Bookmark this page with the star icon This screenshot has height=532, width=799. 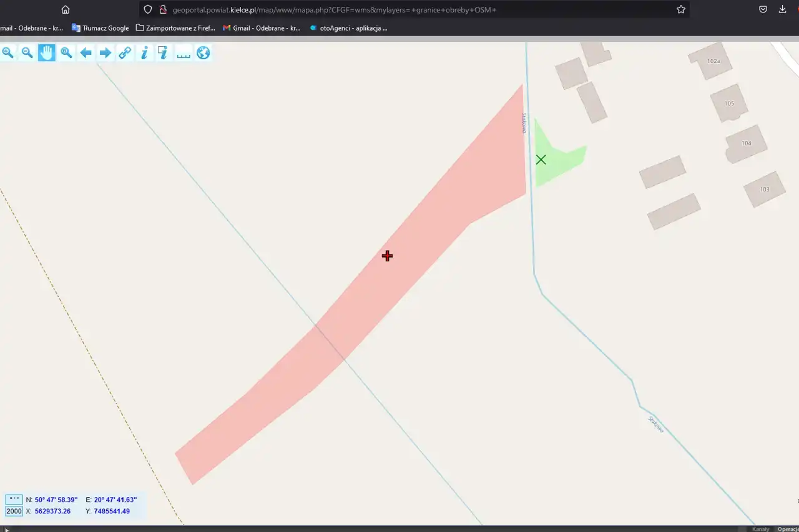point(681,9)
